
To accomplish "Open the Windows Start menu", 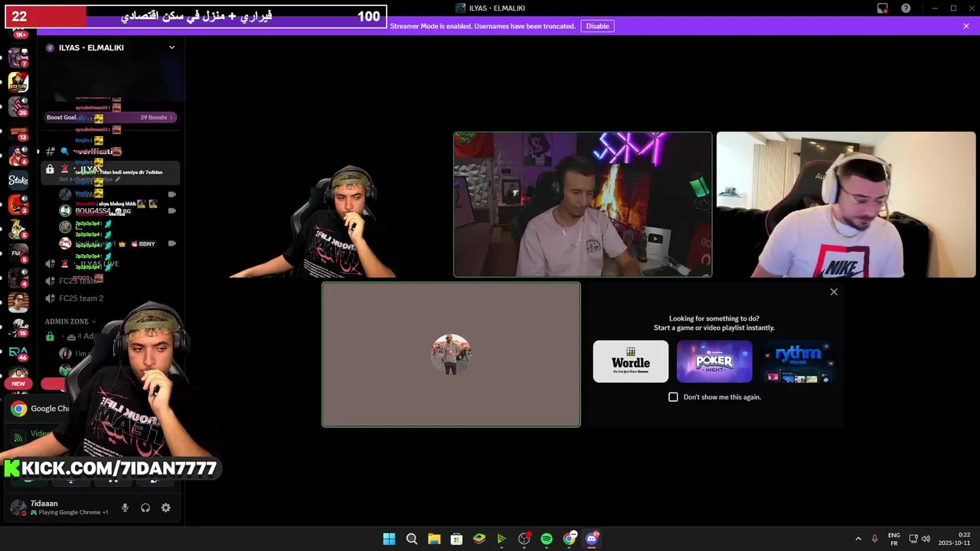I will [x=389, y=539].
